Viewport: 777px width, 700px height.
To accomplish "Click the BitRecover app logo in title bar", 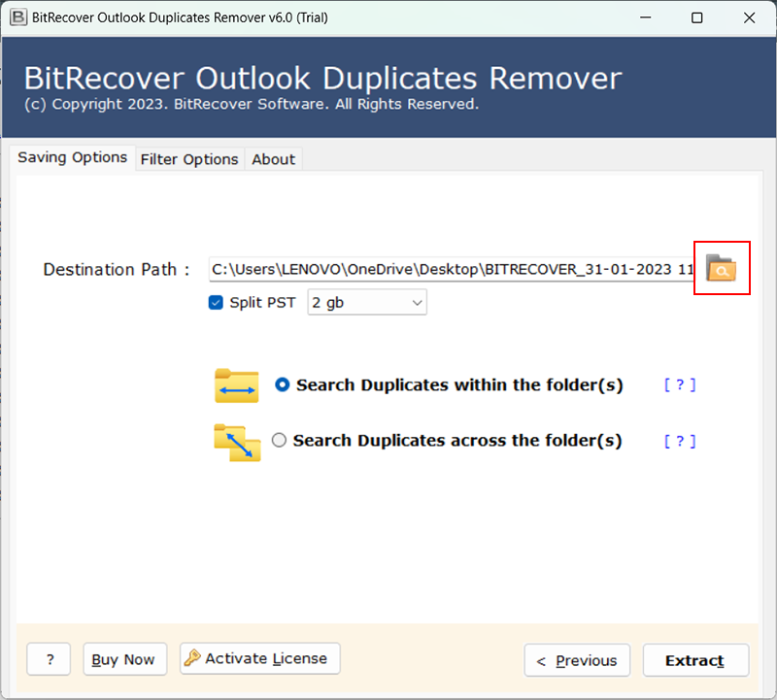I will pos(17,17).
